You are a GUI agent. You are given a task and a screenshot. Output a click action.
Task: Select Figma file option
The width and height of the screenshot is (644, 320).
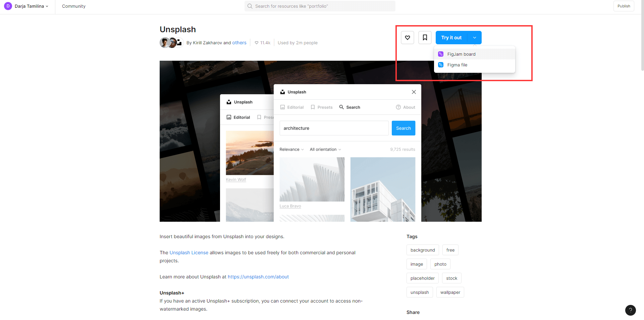(x=475, y=65)
